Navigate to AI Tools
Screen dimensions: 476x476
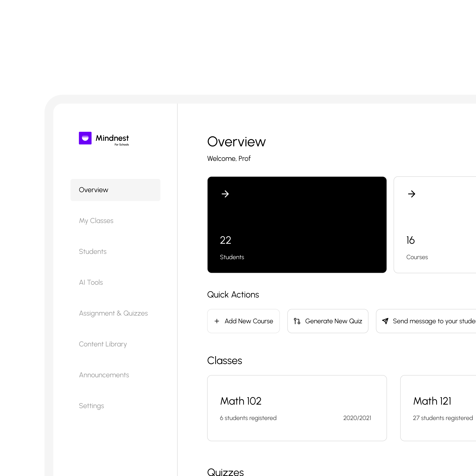click(91, 282)
